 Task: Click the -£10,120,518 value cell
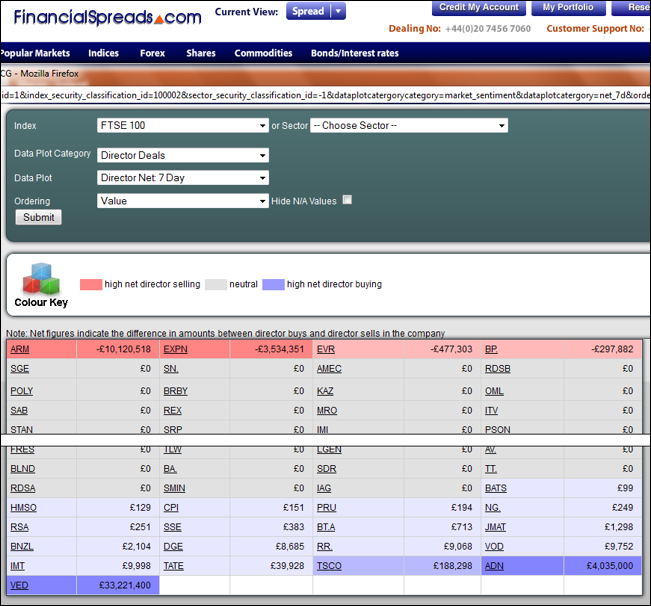[118, 349]
